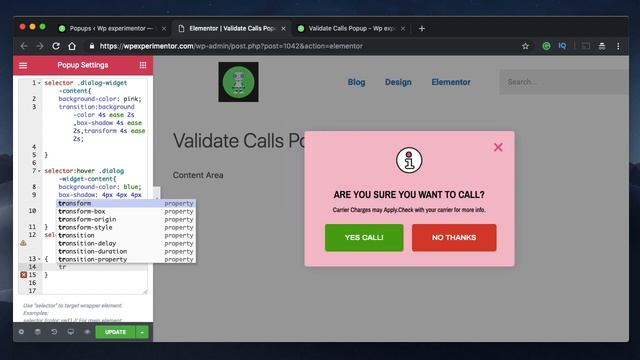Open the Elementor settings gear

[21, 332]
